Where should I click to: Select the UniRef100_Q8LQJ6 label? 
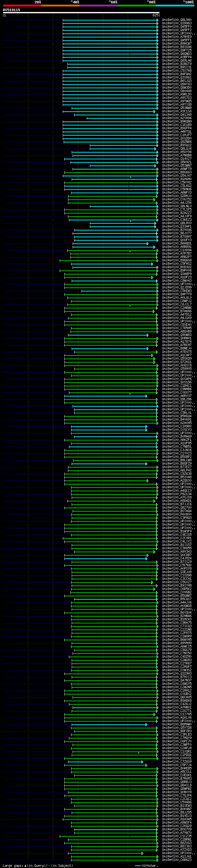[177, 149]
